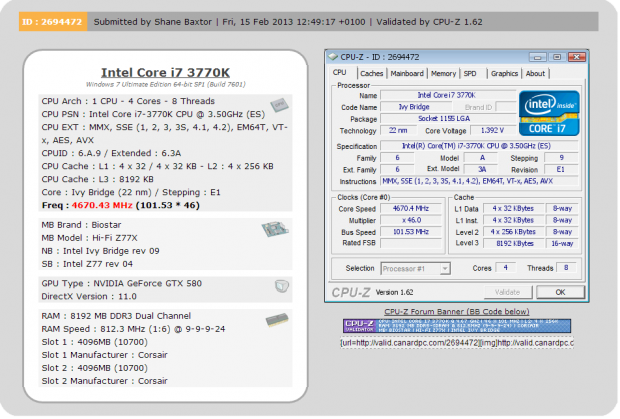Click the Technology value 22 nm

pyautogui.click(x=398, y=130)
